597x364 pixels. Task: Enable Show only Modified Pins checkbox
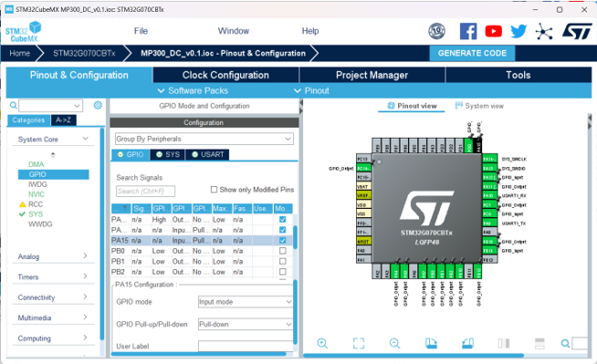tap(214, 190)
